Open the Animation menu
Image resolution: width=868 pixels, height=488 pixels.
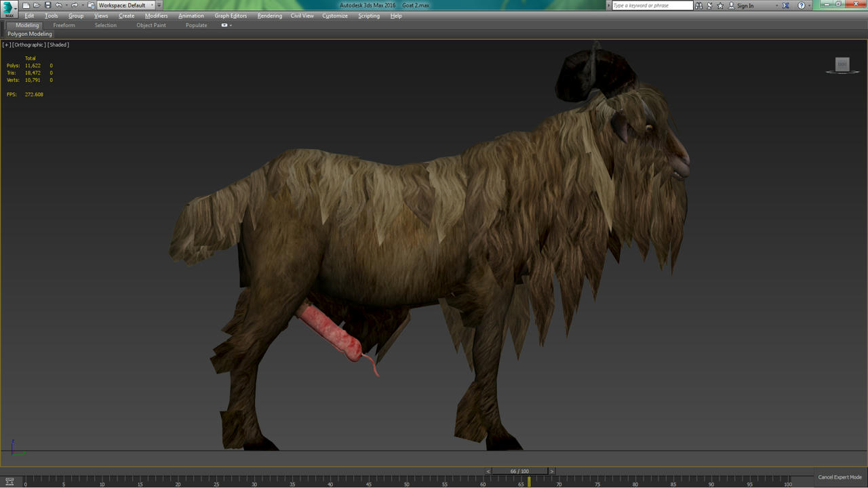[191, 16]
